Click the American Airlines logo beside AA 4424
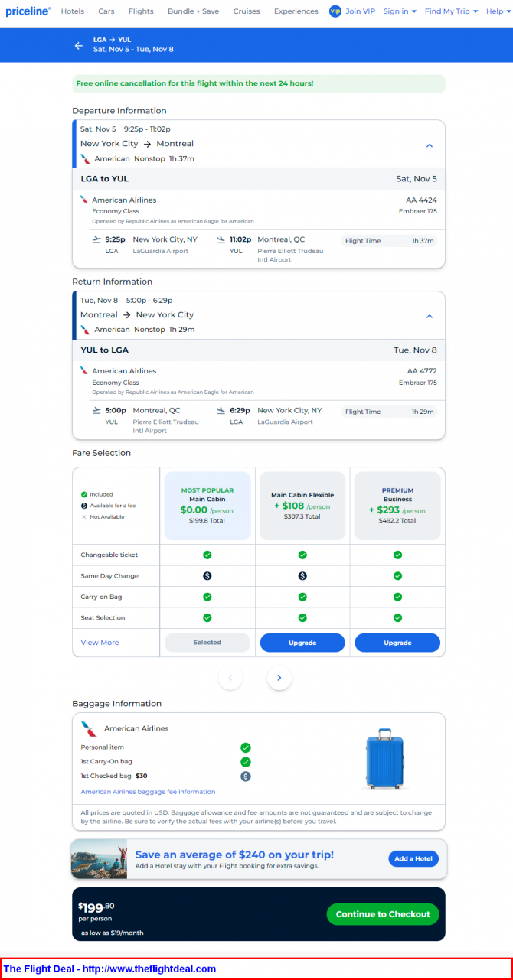Image resolution: width=513 pixels, height=980 pixels. tap(84, 200)
